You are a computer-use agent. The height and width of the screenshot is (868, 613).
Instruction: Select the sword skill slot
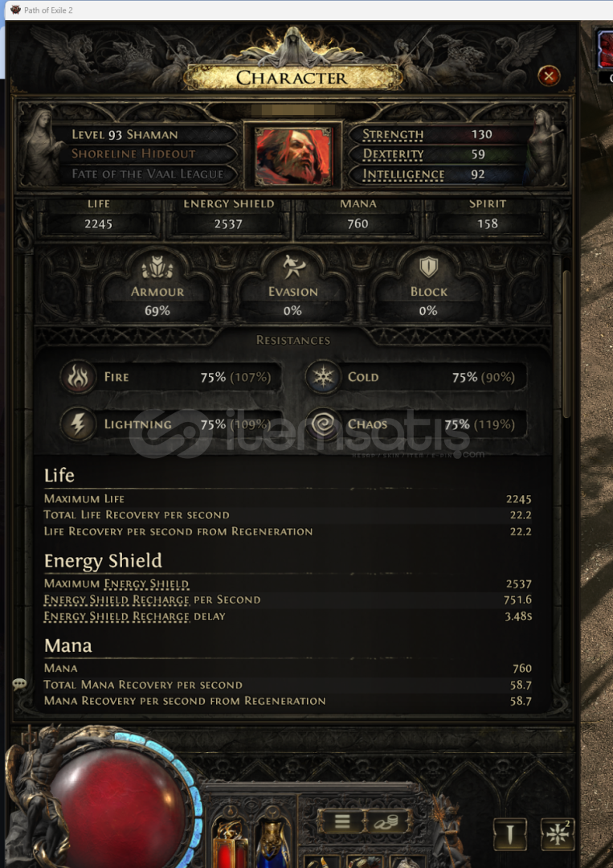[x=511, y=834]
